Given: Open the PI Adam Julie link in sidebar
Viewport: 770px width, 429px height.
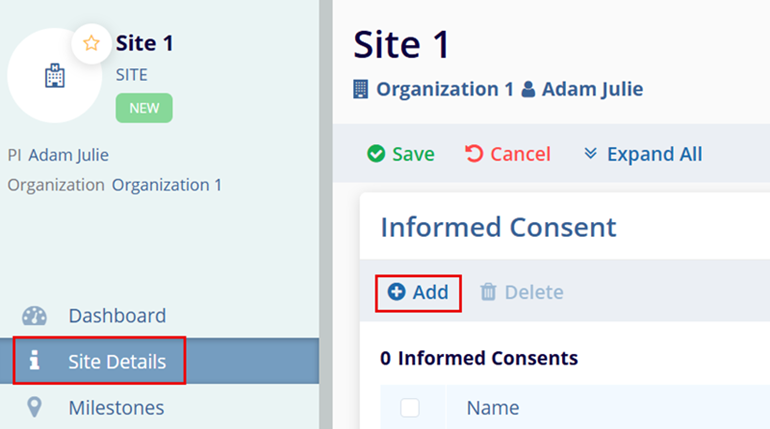Looking at the screenshot, I should [x=68, y=155].
